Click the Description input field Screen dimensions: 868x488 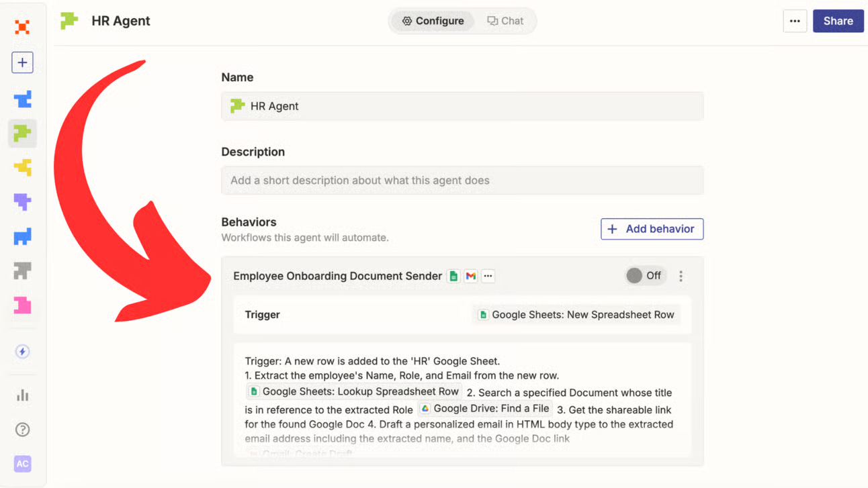(462, 180)
